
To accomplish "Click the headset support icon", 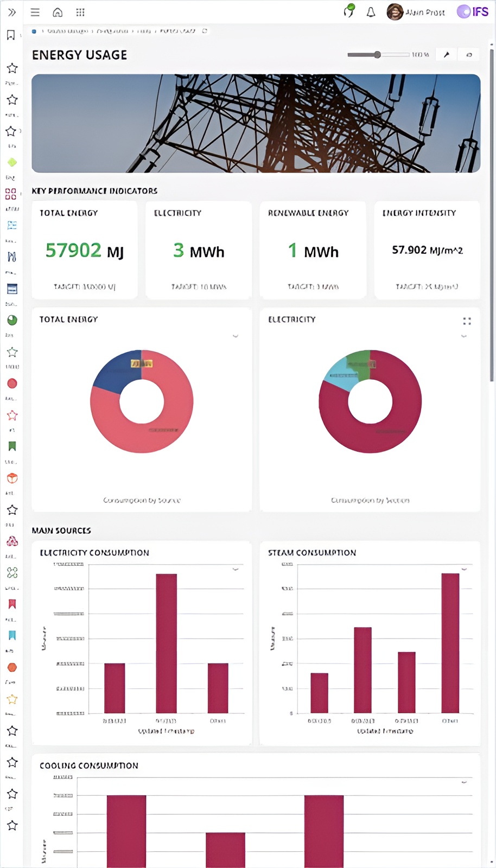I will click(349, 11).
